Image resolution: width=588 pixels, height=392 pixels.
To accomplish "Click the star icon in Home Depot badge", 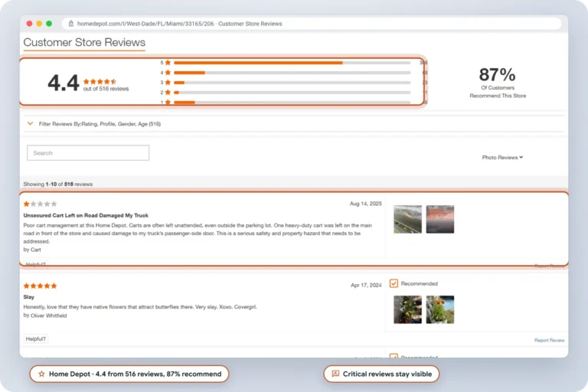I will click(x=41, y=374).
